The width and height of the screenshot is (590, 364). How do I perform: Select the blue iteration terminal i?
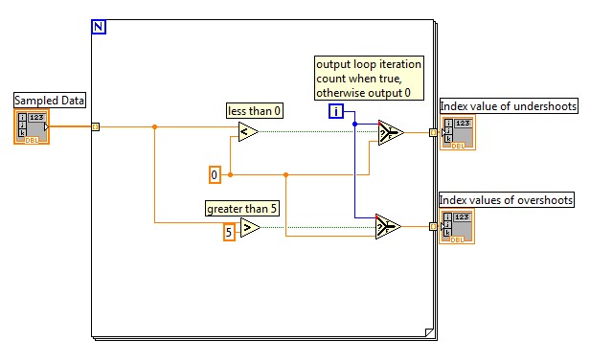336,111
